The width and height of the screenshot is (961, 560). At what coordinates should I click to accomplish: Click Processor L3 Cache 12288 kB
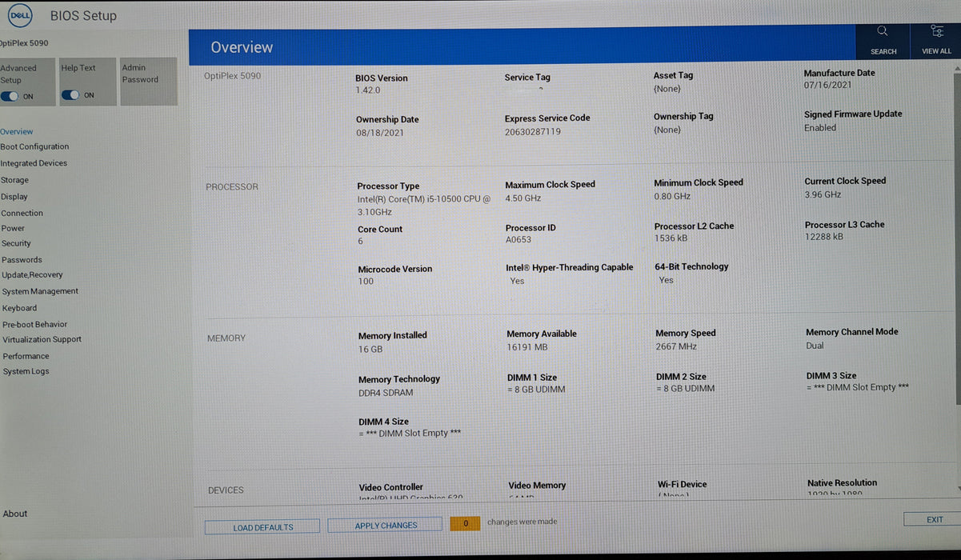click(x=824, y=237)
